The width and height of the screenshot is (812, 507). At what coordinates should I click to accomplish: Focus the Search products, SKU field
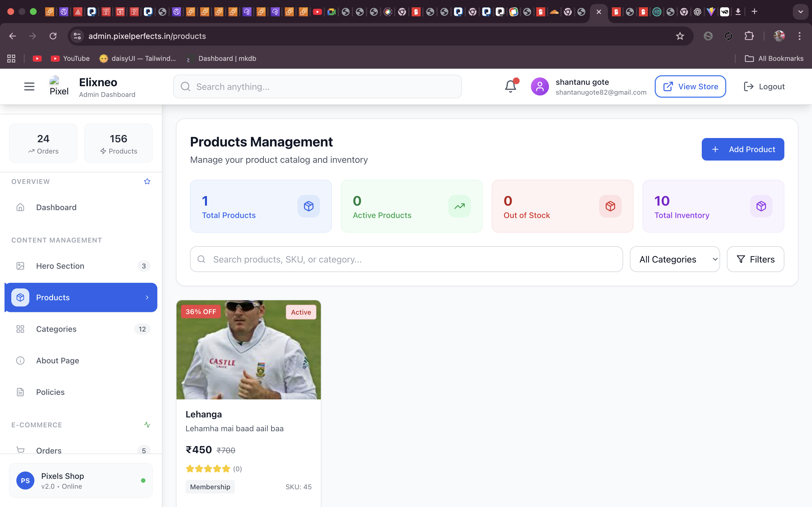pos(406,259)
